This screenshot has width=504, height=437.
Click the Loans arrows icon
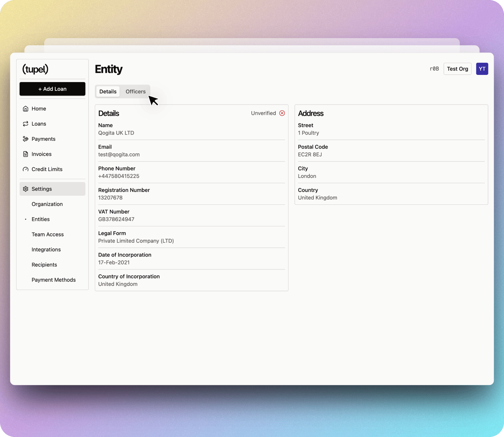click(x=26, y=124)
